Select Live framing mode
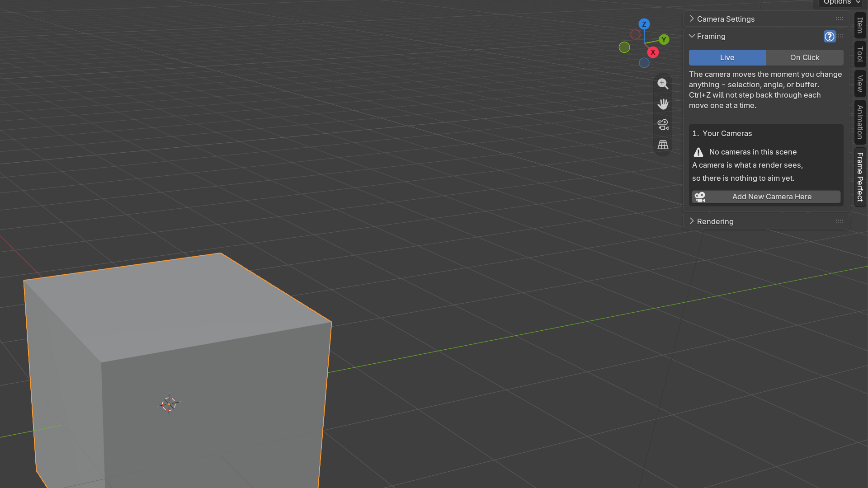The width and height of the screenshot is (868, 488). pyautogui.click(x=727, y=57)
